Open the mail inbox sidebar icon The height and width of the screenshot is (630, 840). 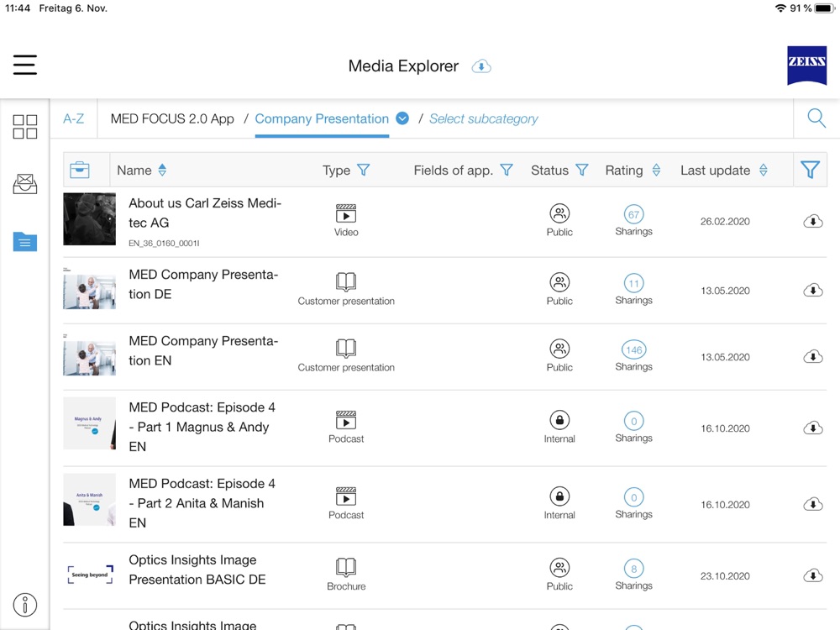tap(24, 184)
